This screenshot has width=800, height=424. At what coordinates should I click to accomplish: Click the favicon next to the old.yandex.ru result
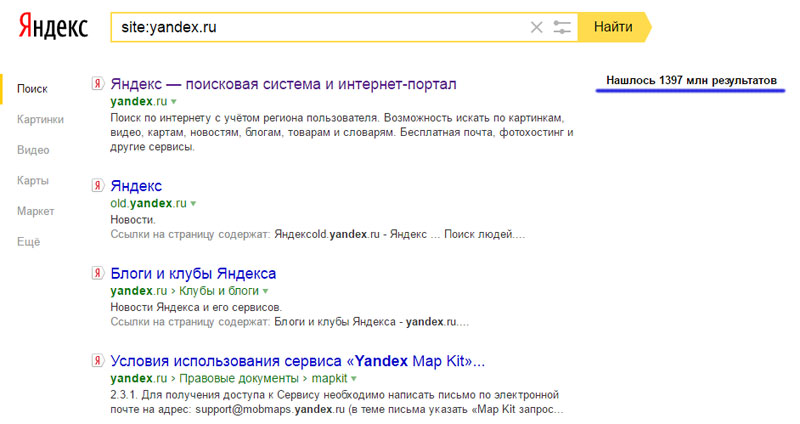(x=97, y=185)
